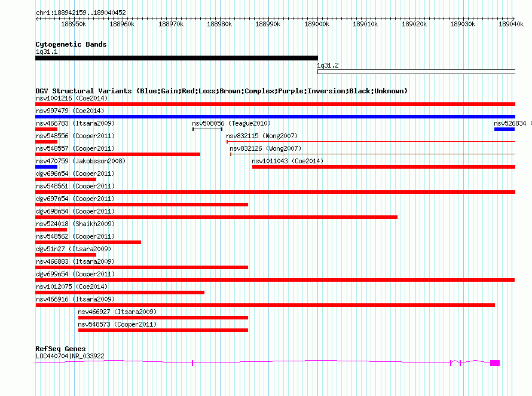Click the thin red line of nsv832115
The height and width of the screenshot is (396, 532).
pyautogui.click(x=371, y=142)
